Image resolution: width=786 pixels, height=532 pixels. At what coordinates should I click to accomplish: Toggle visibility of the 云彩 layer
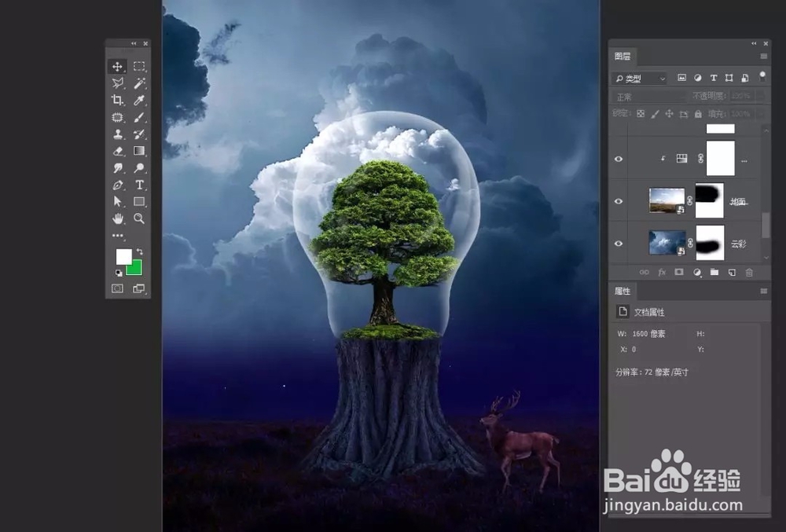coord(619,244)
